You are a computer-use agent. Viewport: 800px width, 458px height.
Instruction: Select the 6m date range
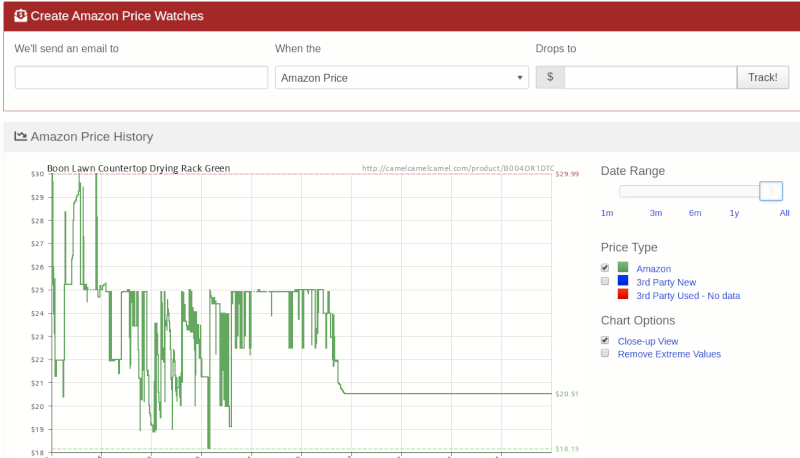(695, 213)
